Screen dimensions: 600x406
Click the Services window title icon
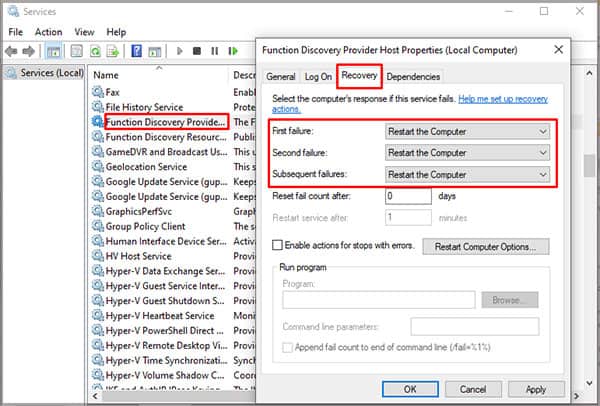[13, 11]
